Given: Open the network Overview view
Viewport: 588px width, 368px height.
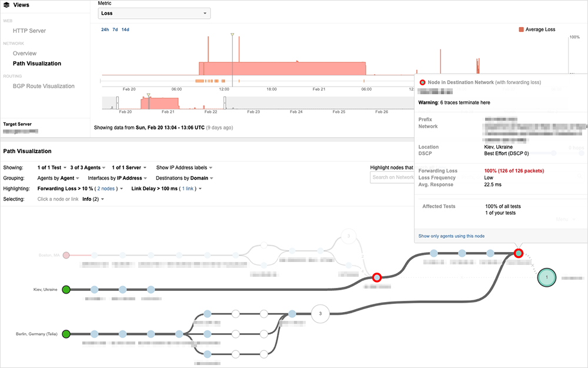Looking at the screenshot, I should pyautogui.click(x=25, y=54).
